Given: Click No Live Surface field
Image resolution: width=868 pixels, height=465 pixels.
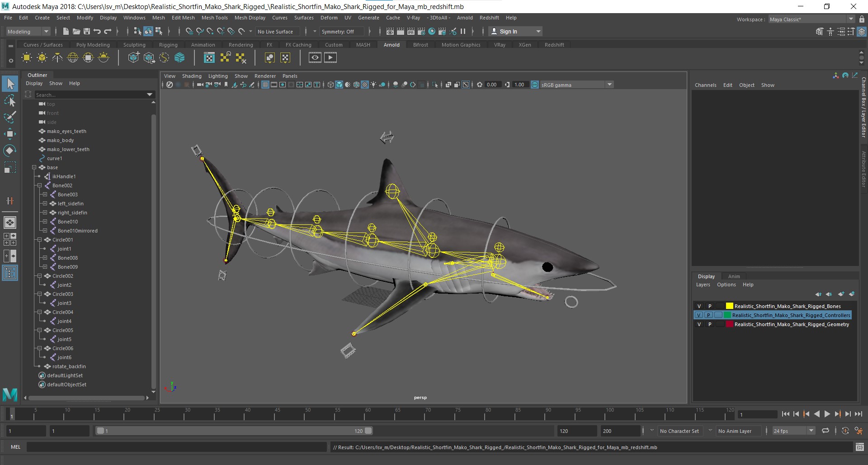Looking at the screenshot, I should pos(278,32).
